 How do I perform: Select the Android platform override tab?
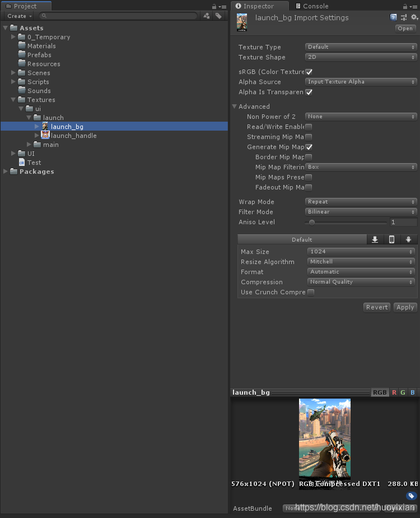pyautogui.click(x=408, y=239)
